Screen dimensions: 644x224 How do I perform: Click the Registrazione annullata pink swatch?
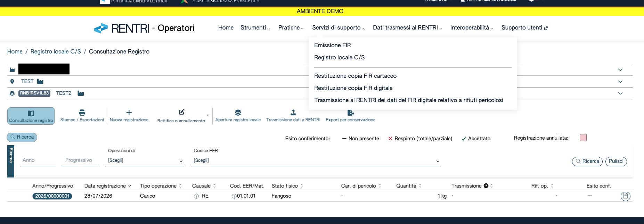pos(583,138)
